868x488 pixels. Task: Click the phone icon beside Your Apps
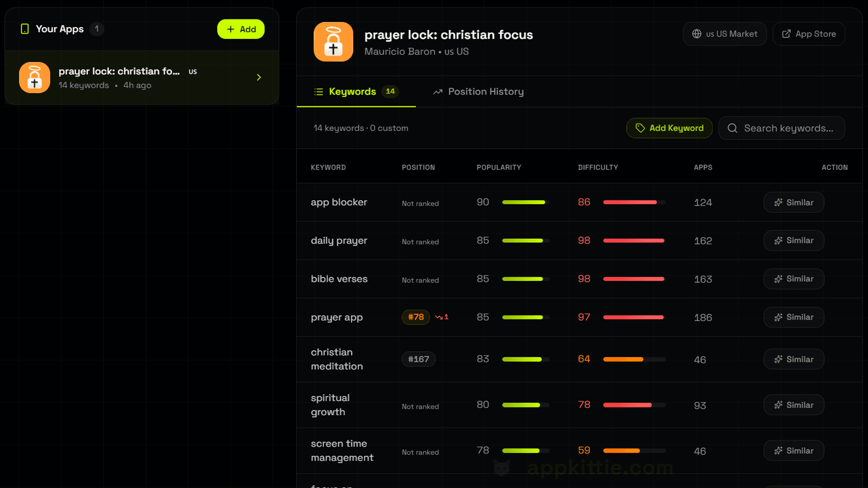click(25, 29)
